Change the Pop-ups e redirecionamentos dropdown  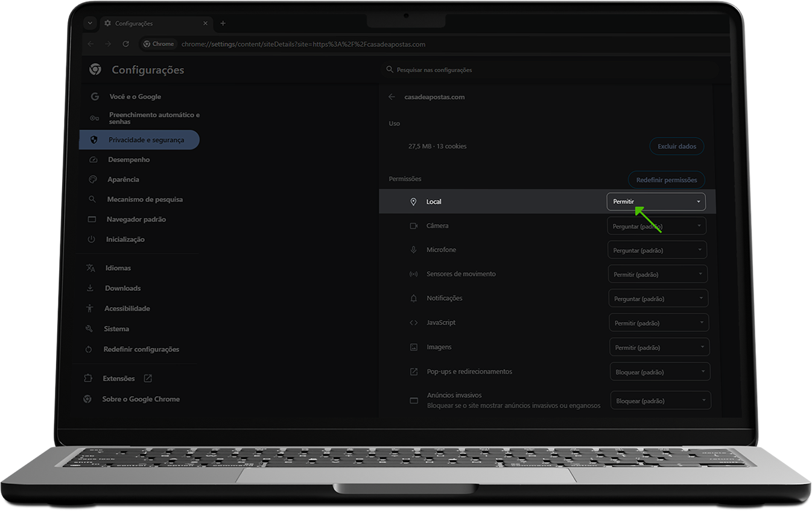pyautogui.click(x=659, y=372)
